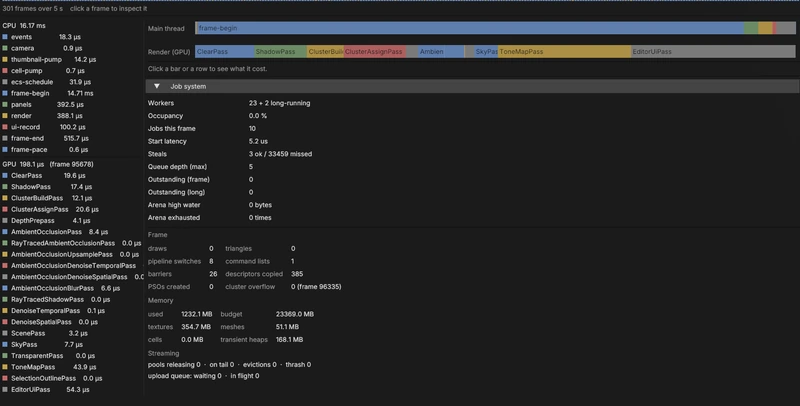Select the ecs-schedule CPU row
The height and width of the screenshot is (406, 800).
47,82
